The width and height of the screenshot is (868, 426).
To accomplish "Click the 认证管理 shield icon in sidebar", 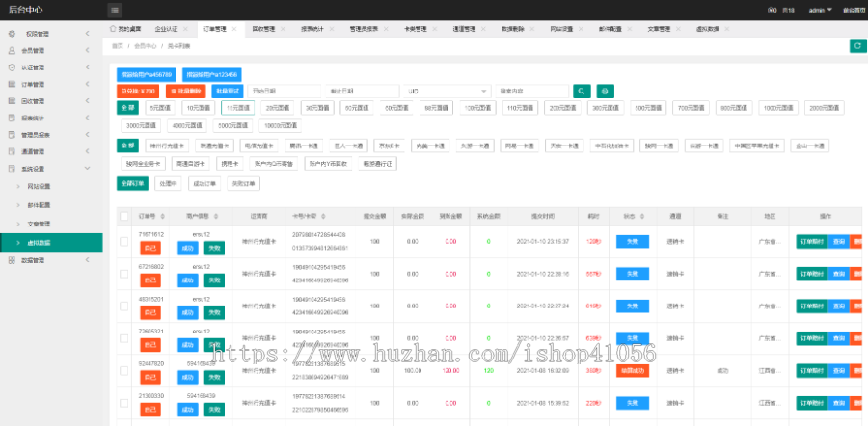I will tap(12, 67).
